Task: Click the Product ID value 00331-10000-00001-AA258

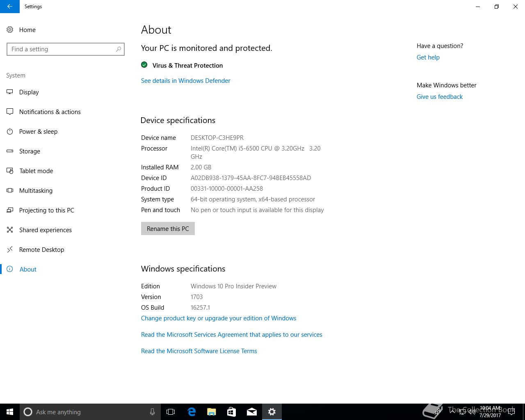Action: [227, 189]
